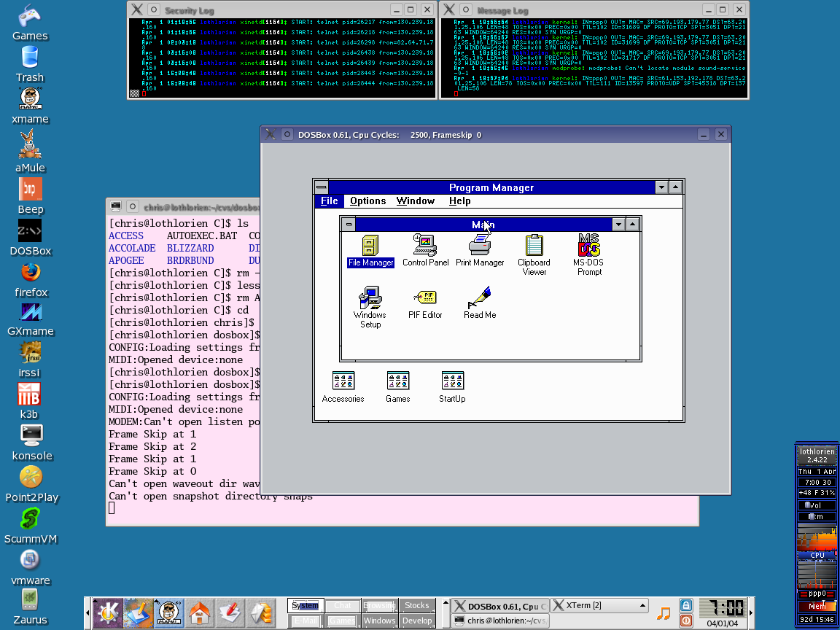This screenshot has width=840, height=630.
Task: Select the Games program group in Program Manager
Action: tap(398, 386)
